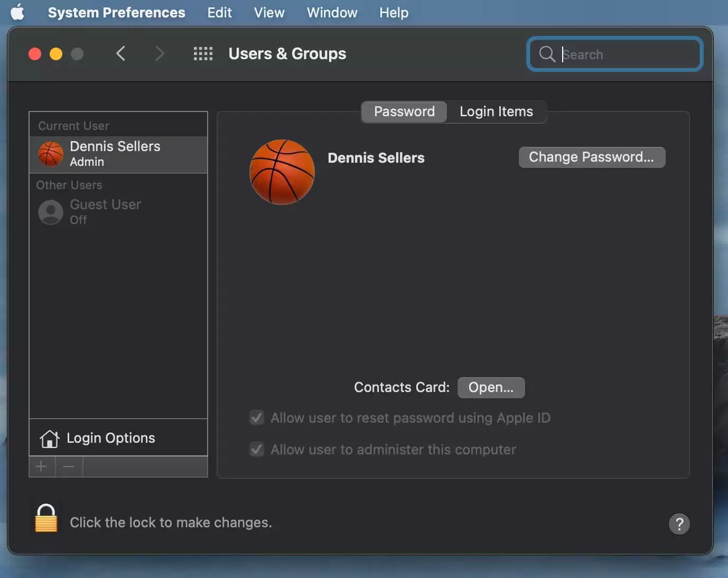This screenshot has width=728, height=578.
Task: Click the 'Click the lock to make changes.' text
Action: 171,523
